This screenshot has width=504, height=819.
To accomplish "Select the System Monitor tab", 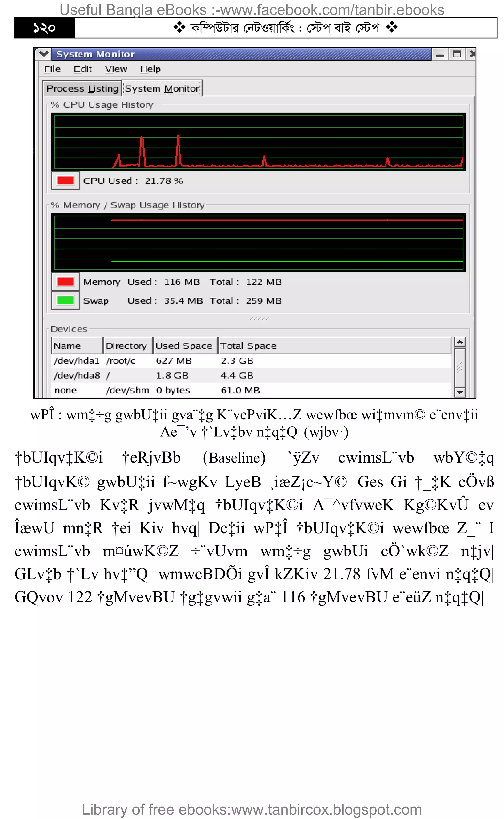I will tap(162, 88).
